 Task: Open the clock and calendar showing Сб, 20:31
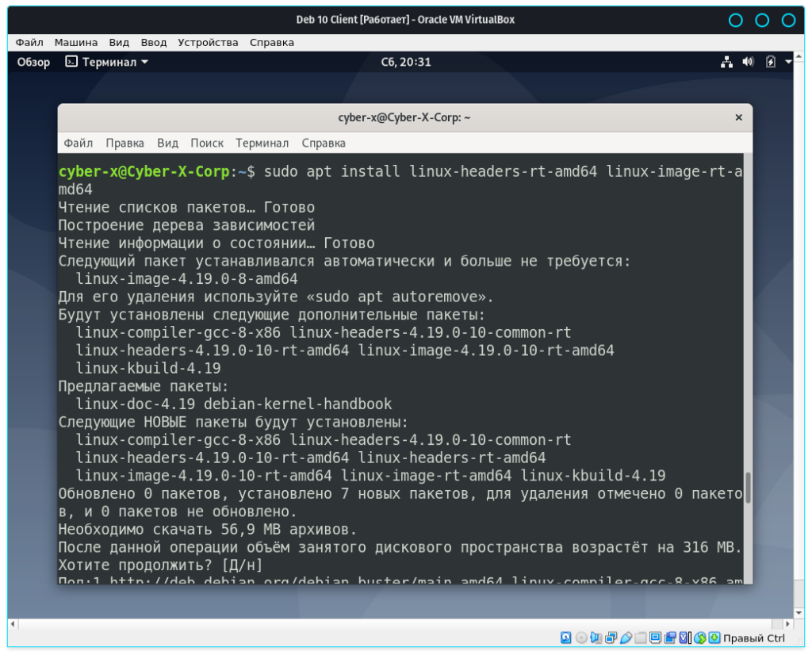[405, 62]
